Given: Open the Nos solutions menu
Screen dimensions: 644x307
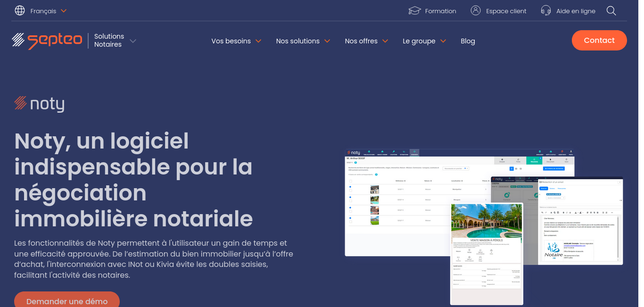Looking at the screenshot, I should [x=298, y=41].
